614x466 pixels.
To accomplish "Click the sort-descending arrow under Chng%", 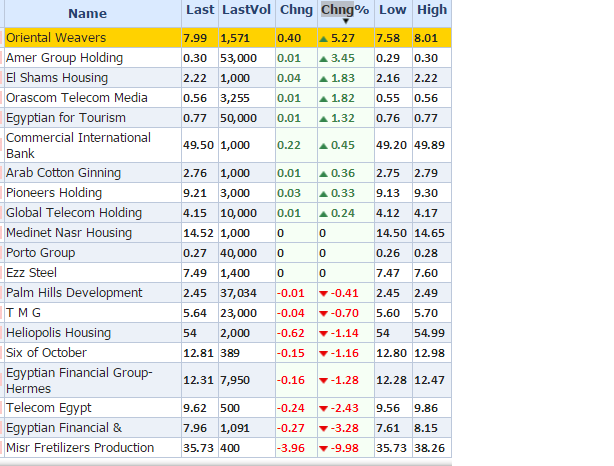I will tap(346, 21).
